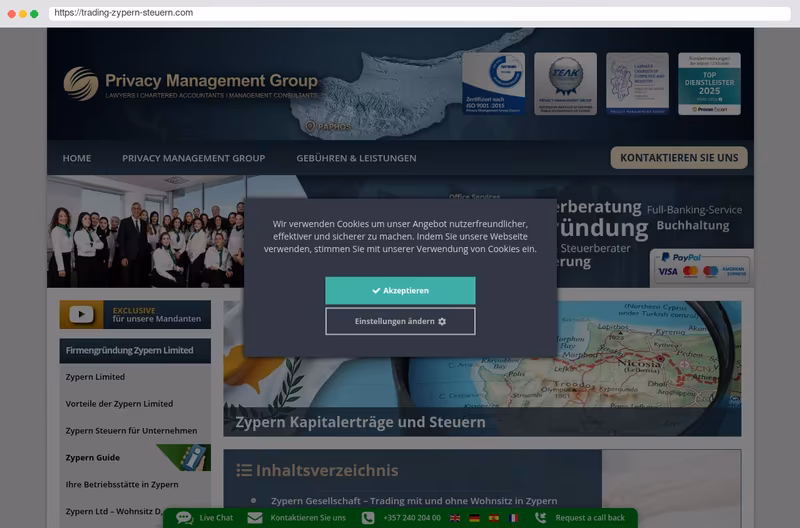Image resolution: width=800 pixels, height=528 pixels.
Task: Open the Zypern Limited sidebar link
Action: click(x=95, y=377)
